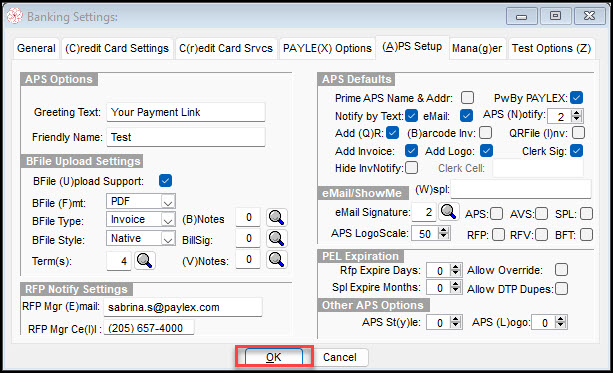Toggle the Add (Q)R checkbox
The height and width of the screenshot is (373, 613).
393,133
